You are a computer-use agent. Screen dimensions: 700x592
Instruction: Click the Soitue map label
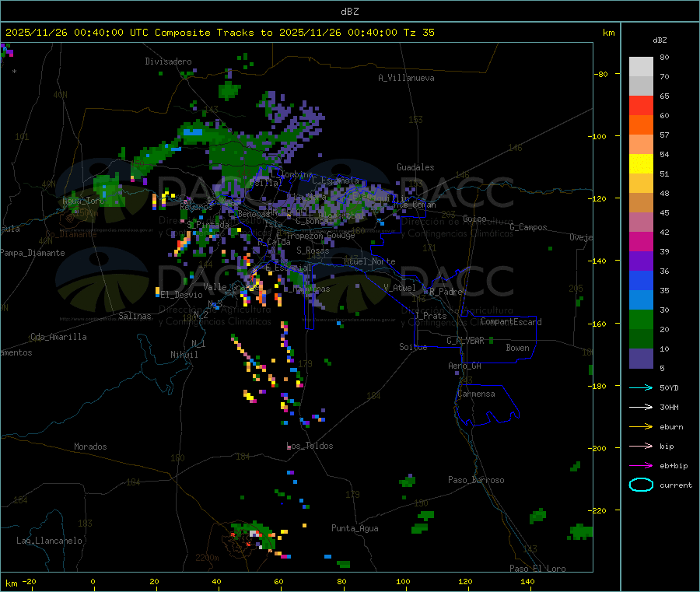413,347
